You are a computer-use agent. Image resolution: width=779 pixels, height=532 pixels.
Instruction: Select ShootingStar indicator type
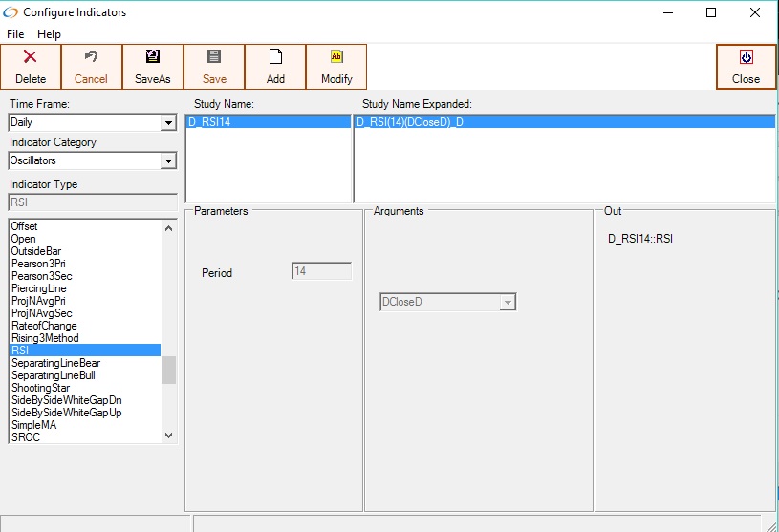39,388
